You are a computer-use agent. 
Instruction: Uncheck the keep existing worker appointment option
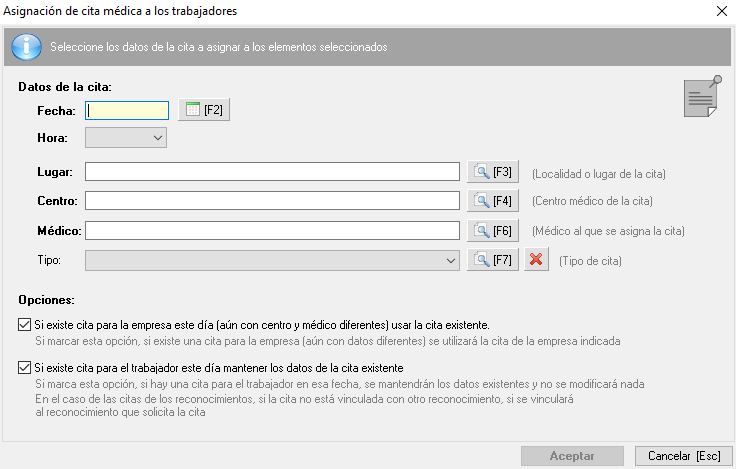pos(24,368)
